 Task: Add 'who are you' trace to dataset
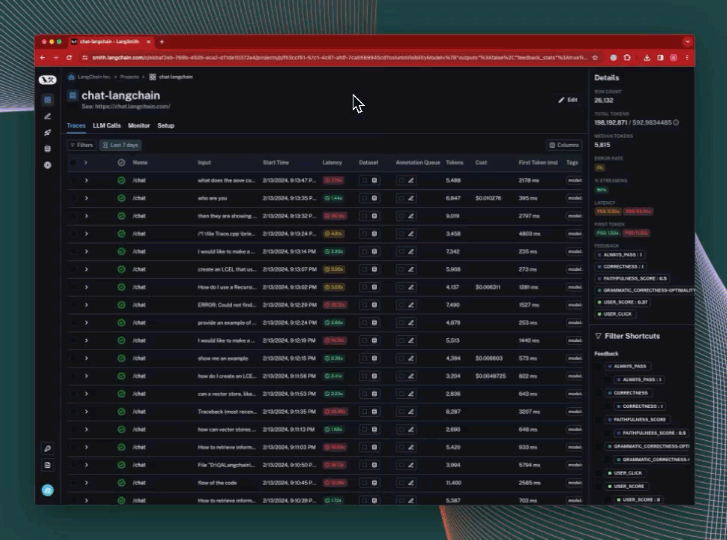coord(374,198)
